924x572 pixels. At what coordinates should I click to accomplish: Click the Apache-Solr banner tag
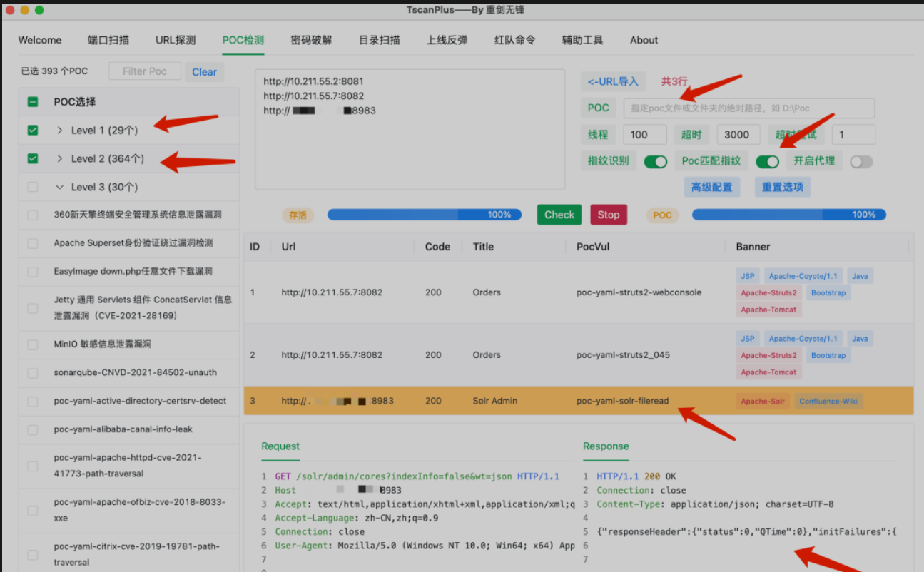pyautogui.click(x=763, y=402)
